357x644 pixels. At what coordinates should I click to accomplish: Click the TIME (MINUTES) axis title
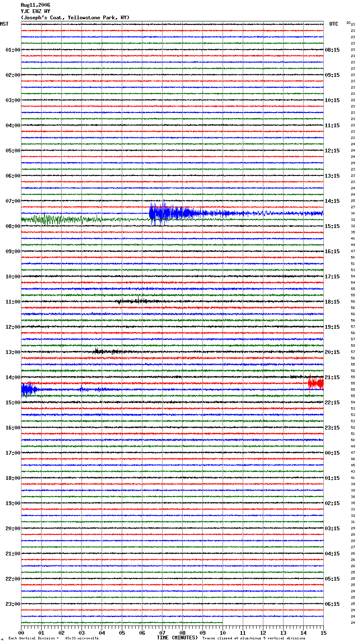(177, 638)
